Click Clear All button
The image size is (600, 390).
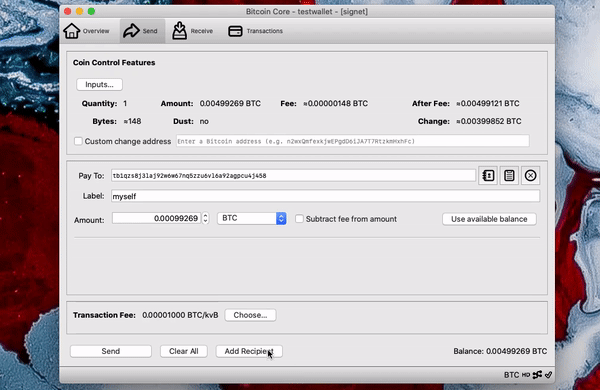coord(184,351)
